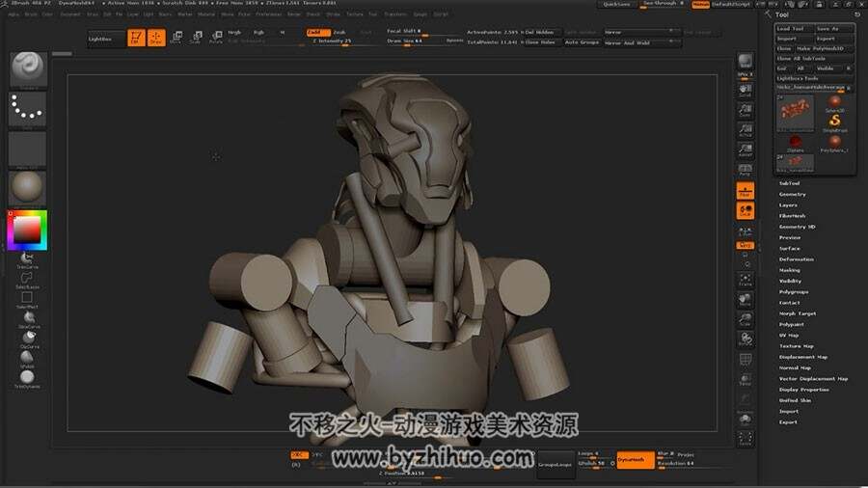Click the BPR render icon

(x=746, y=62)
